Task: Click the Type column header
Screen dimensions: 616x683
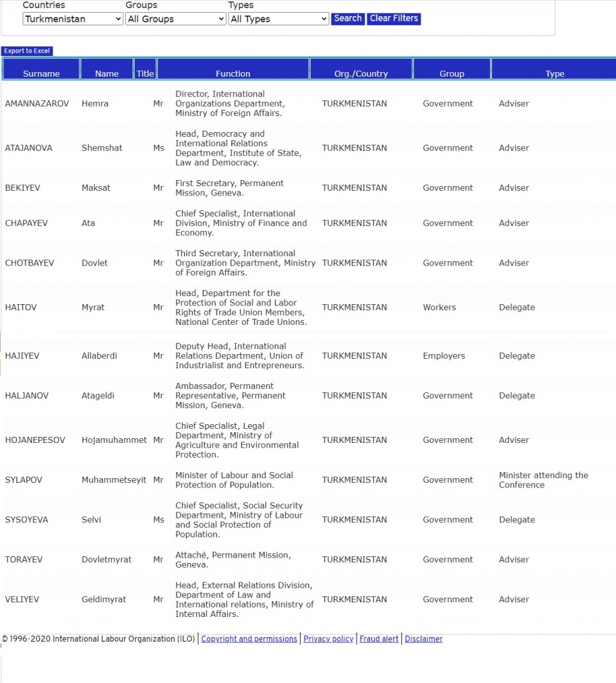Action: 555,73
